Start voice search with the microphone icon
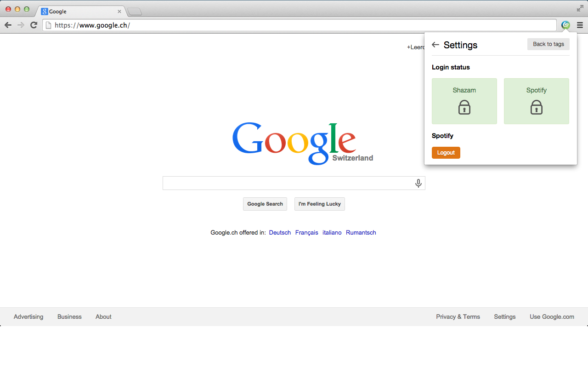Viewport: 588px width, 368px height. coord(418,183)
